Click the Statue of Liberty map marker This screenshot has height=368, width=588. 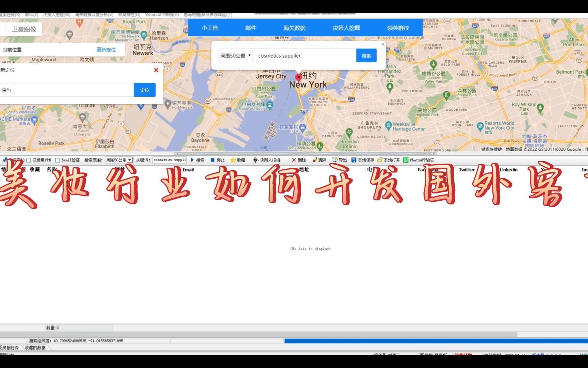(x=270, y=105)
